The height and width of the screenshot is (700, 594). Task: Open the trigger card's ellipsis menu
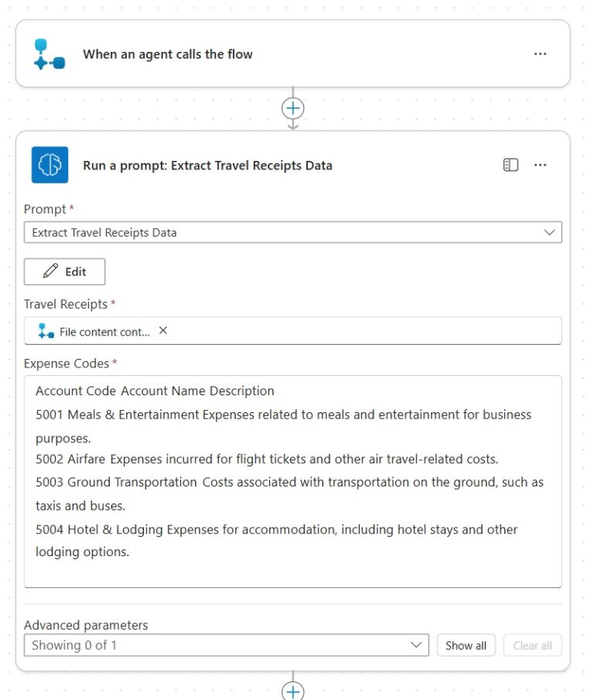[540, 53]
